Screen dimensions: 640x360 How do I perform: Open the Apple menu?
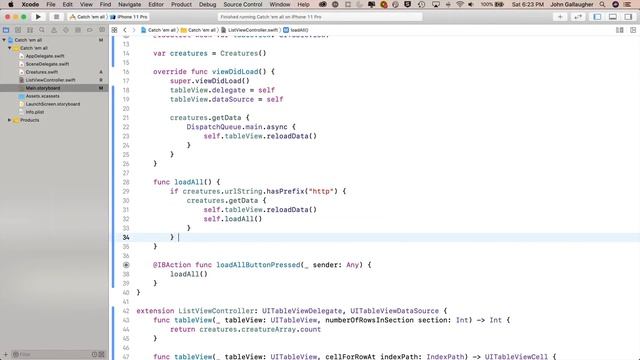11,4
